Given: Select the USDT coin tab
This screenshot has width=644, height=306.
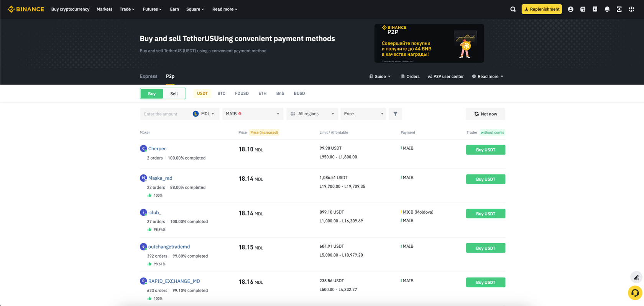Looking at the screenshot, I should point(202,94).
